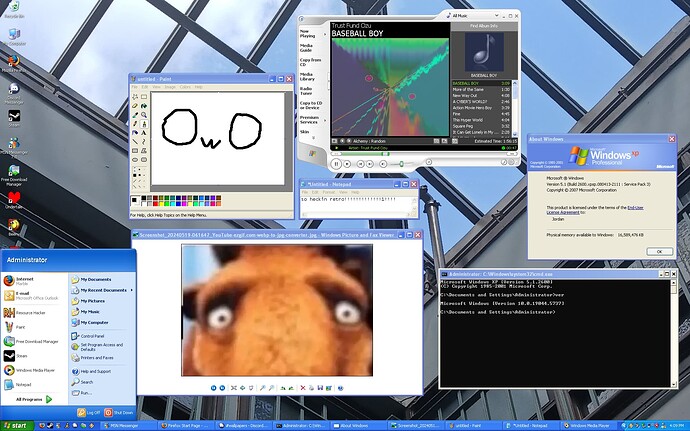Image resolution: width=690 pixels, height=431 pixels.
Task: Activate the Magnifier tool in Paint
Action: click(x=144, y=115)
